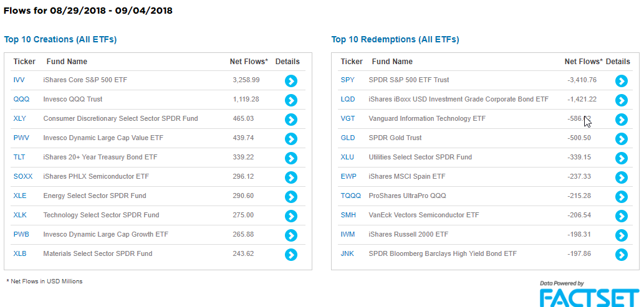Click the XLU ticker link
The height and width of the screenshot is (307, 644).
coord(347,157)
